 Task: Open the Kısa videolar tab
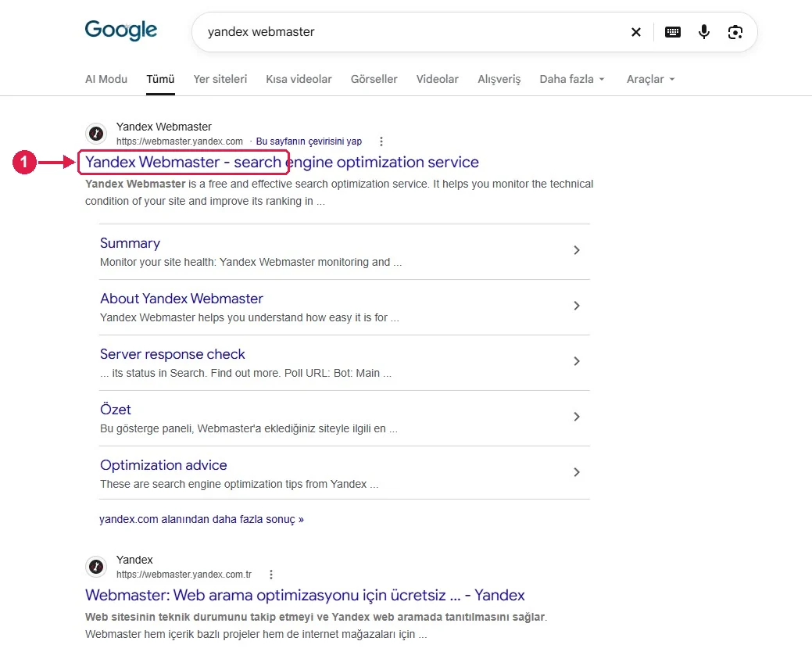(299, 79)
